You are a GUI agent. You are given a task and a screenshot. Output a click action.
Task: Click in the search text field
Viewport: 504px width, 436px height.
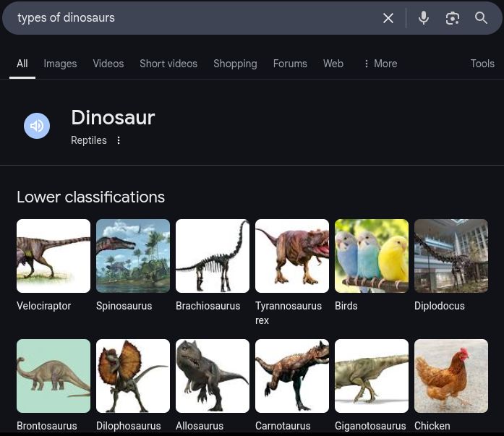(195, 18)
